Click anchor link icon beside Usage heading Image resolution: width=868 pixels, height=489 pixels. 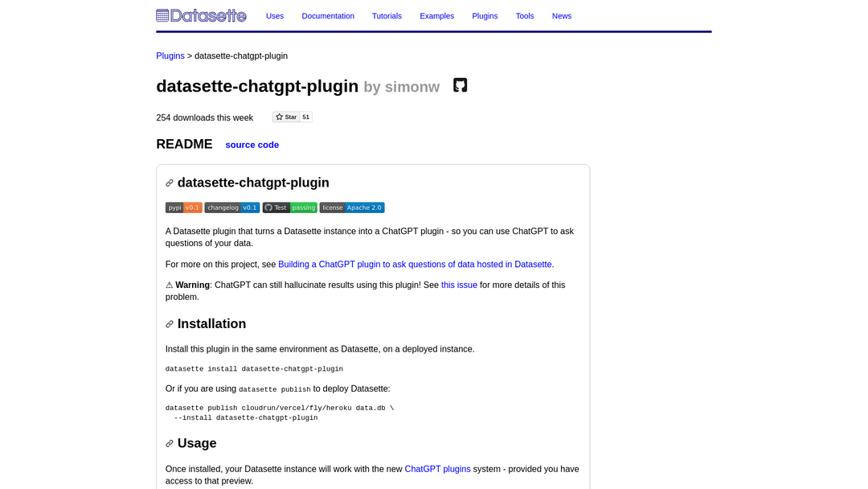(x=170, y=444)
